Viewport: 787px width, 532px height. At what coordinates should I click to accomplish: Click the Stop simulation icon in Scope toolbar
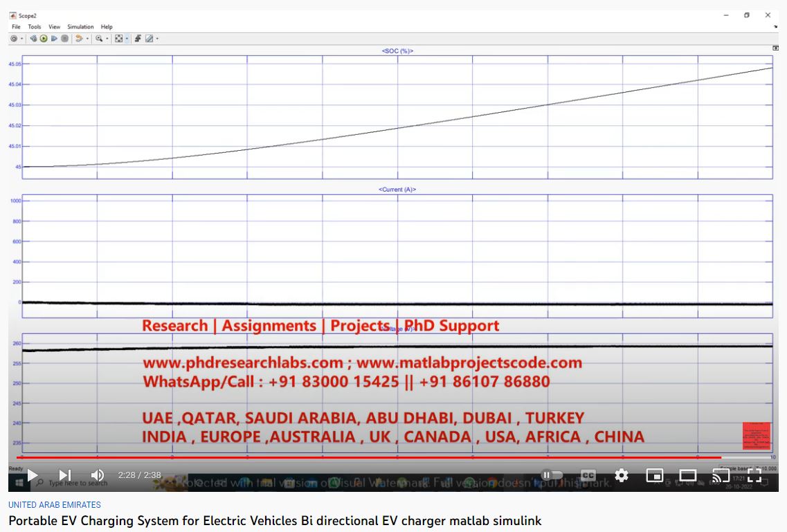pyautogui.click(x=64, y=39)
